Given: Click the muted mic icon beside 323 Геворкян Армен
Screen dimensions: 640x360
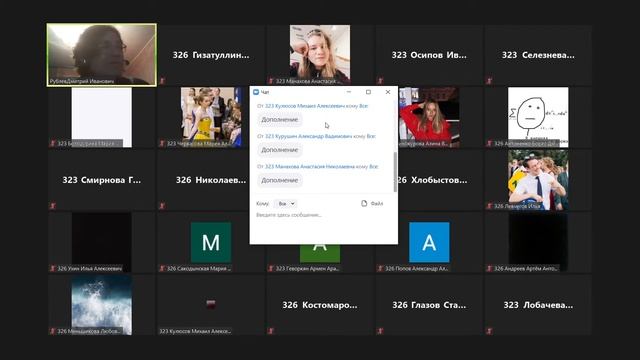Looking at the screenshot, I should coord(271,268).
